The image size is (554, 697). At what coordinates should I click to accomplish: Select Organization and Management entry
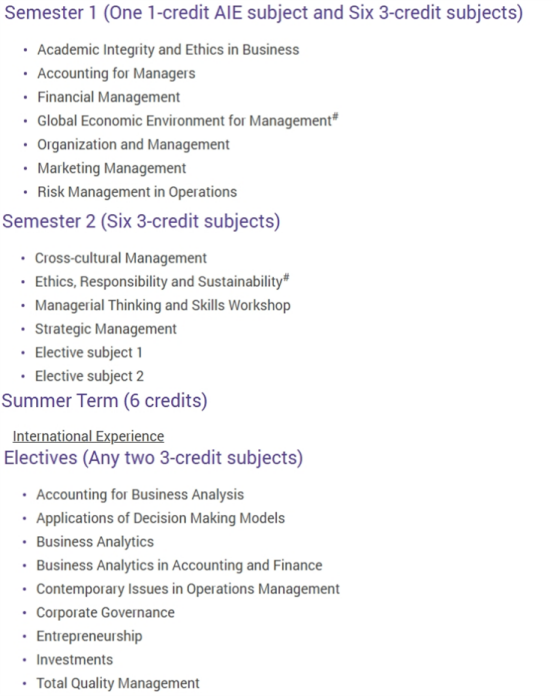point(133,144)
